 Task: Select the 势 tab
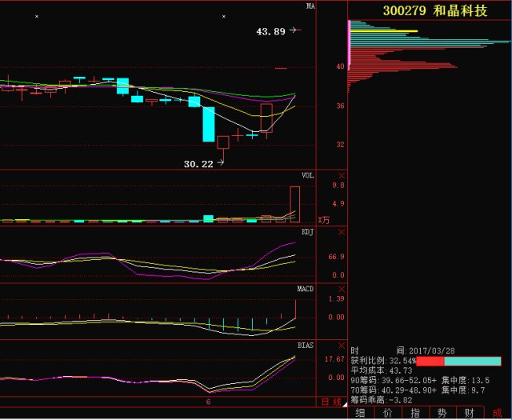tap(442, 413)
